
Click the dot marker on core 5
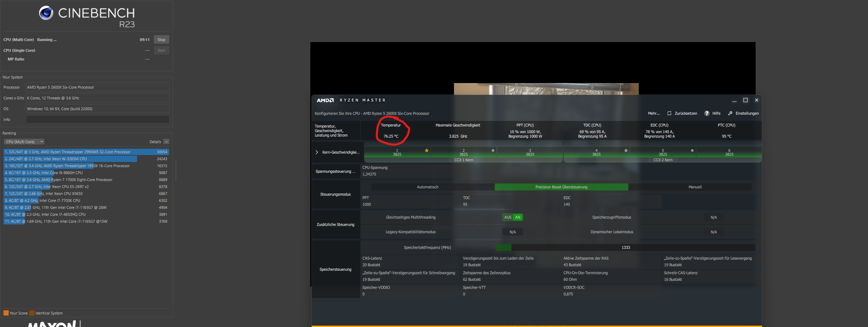692,150
